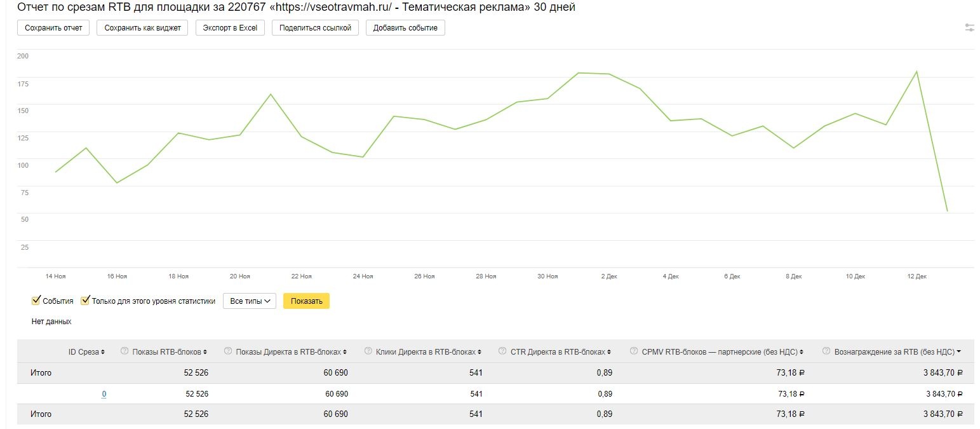The height and width of the screenshot is (429, 980).
Task: Click the chart peak point near 12 Дек
Action: coord(916,71)
